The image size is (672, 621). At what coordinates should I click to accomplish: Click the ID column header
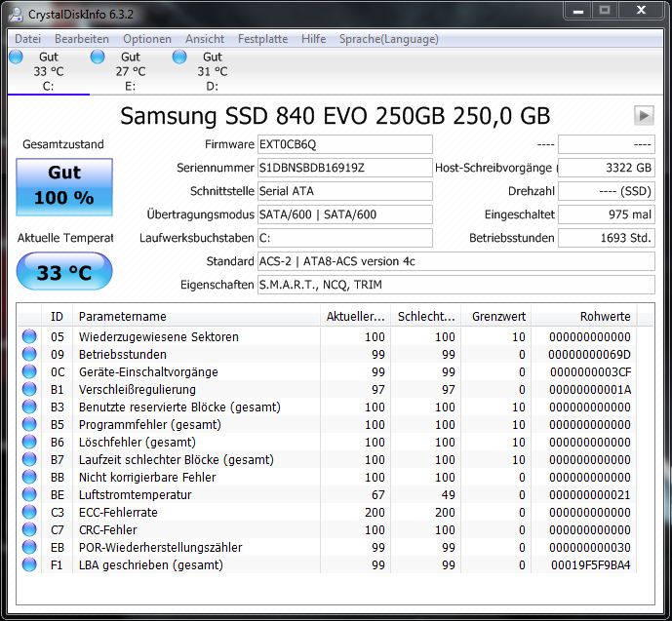point(57,317)
